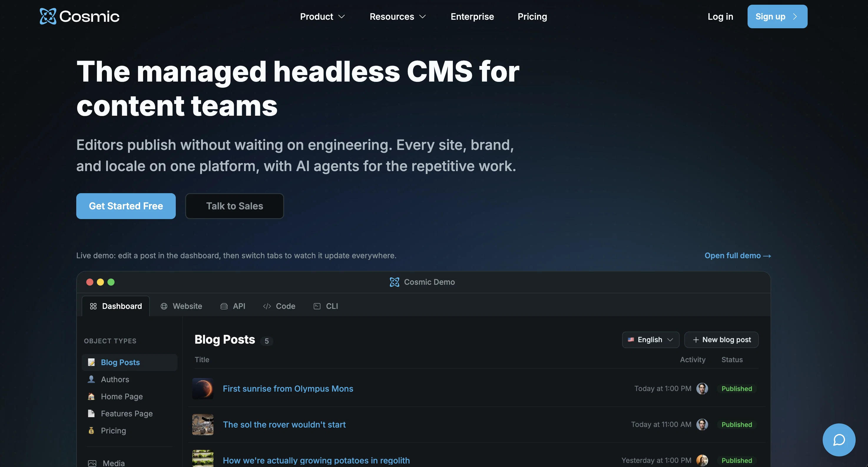Click the Get Started Free button
Screen dimensions: 868x467
[126, 206]
